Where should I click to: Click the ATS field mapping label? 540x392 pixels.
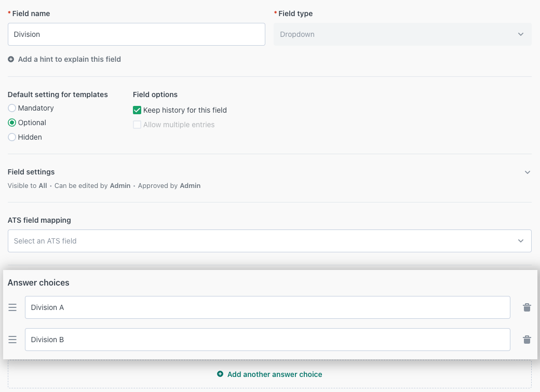pyautogui.click(x=39, y=220)
